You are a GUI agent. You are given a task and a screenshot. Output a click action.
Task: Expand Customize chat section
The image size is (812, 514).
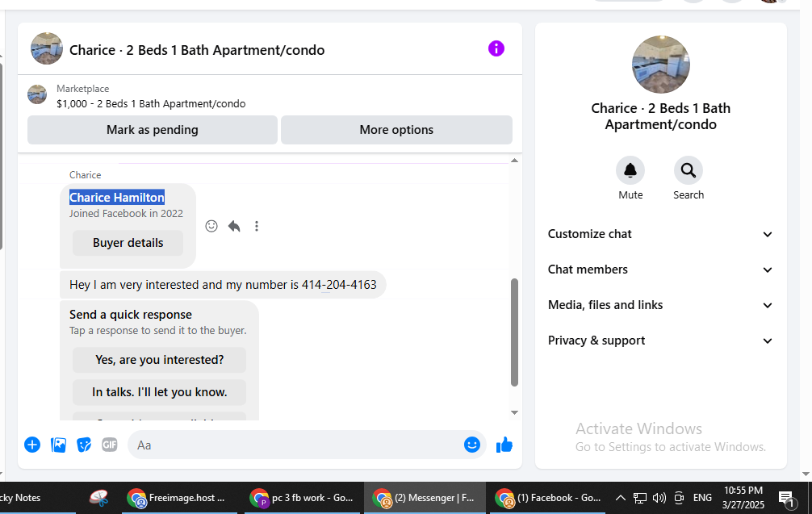point(660,234)
